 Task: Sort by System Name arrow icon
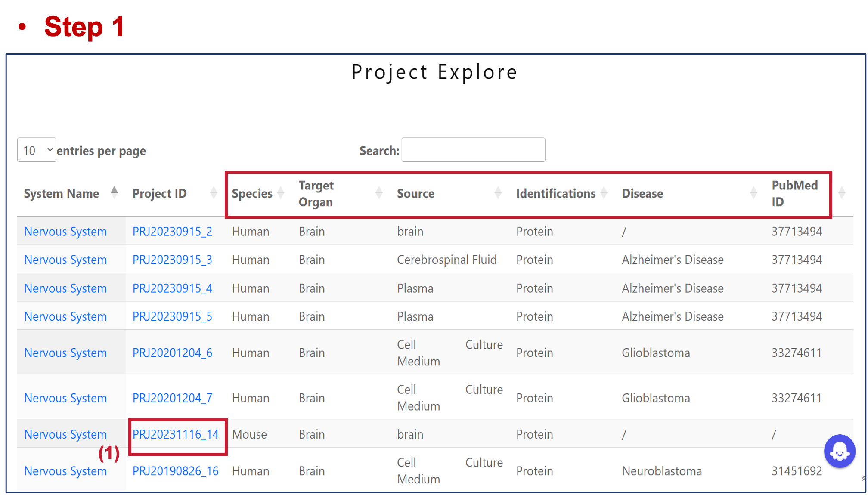(x=114, y=193)
